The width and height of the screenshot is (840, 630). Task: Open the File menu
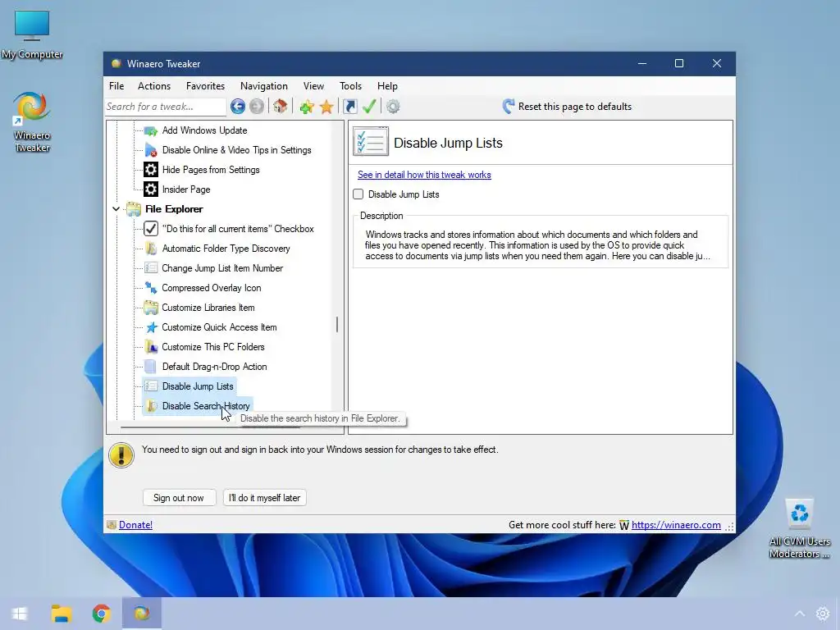pos(116,85)
